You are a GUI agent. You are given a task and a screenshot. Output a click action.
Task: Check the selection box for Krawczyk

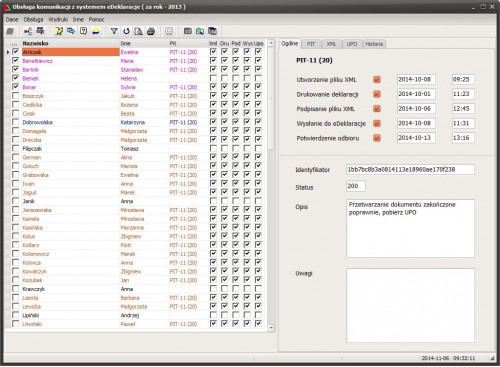tap(15, 289)
